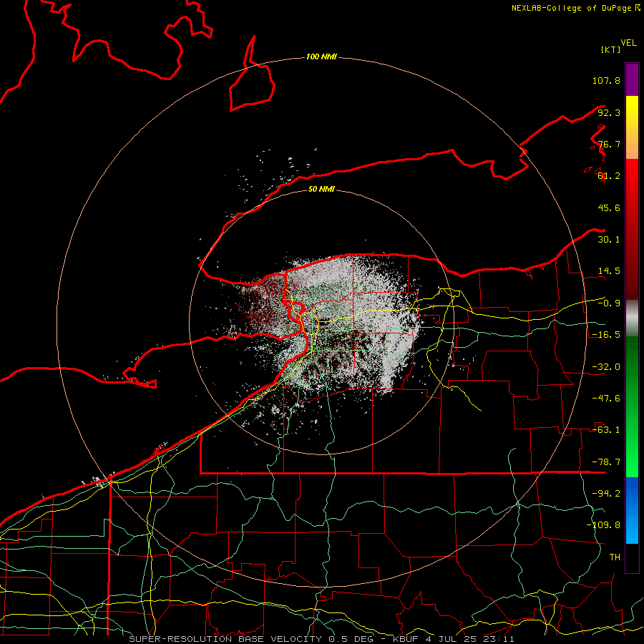Click the -32.0 legend value
Screen dimensions: 644x644
coord(606,367)
